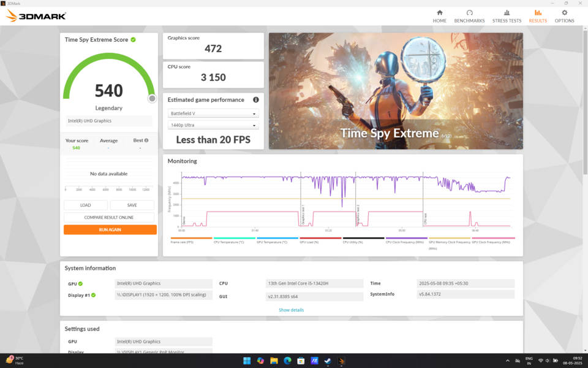
Task: Click the orange Run Again button
Action: [x=110, y=229]
